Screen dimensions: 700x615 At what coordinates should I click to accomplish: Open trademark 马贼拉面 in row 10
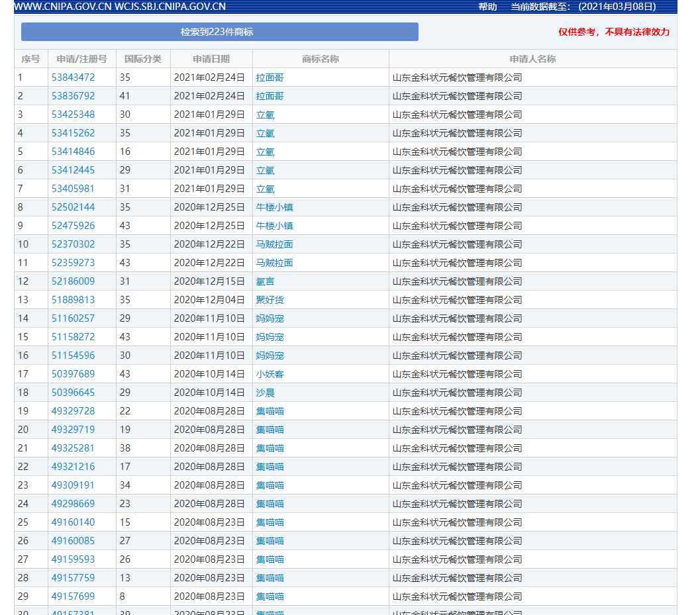click(x=275, y=244)
